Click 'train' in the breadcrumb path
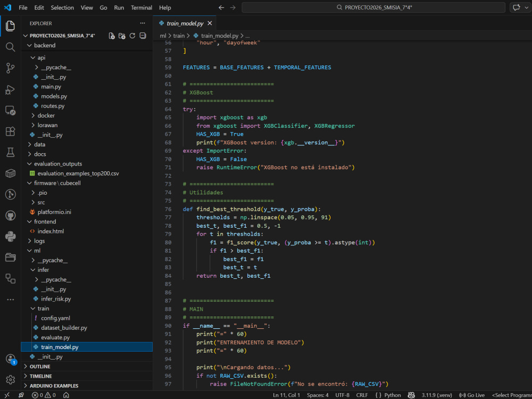Viewport: 532px width, 399px height. pyautogui.click(x=178, y=36)
